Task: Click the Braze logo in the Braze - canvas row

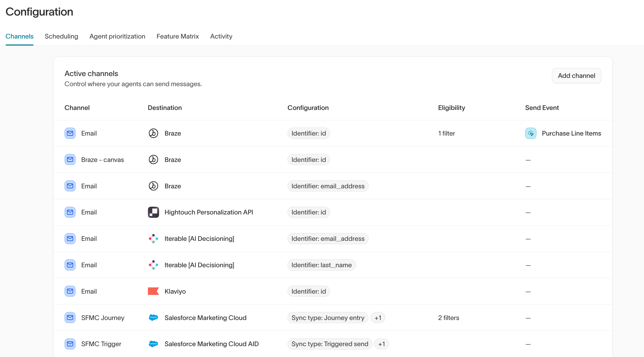Action: 153,160
